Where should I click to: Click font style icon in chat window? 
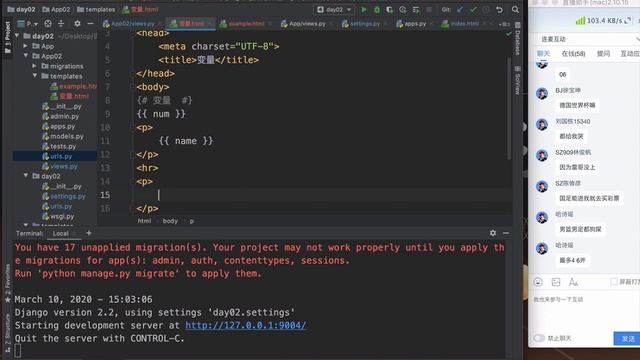573,282
